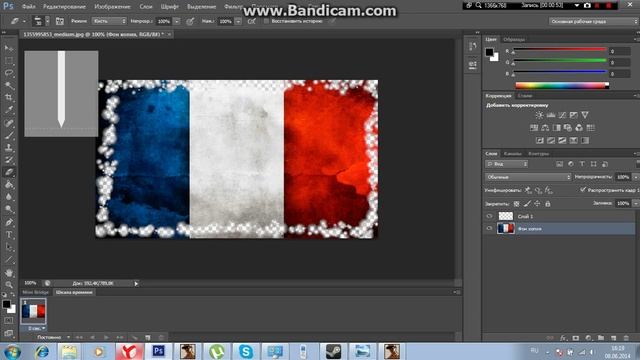Hide the Фон копия layer
The width and height of the screenshot is (640, 360).
[x=489, y=229]
